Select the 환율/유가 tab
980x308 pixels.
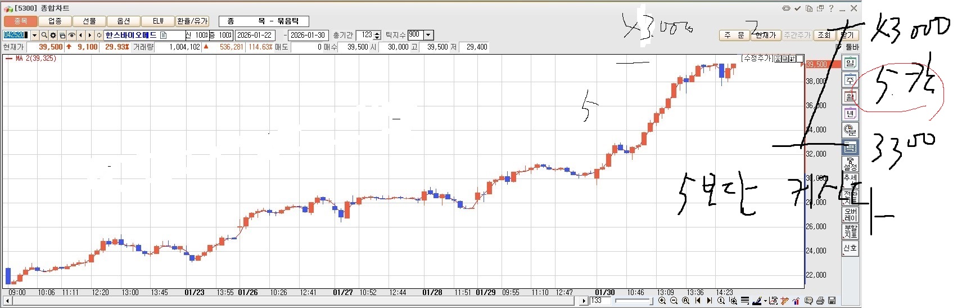point(192,21)
